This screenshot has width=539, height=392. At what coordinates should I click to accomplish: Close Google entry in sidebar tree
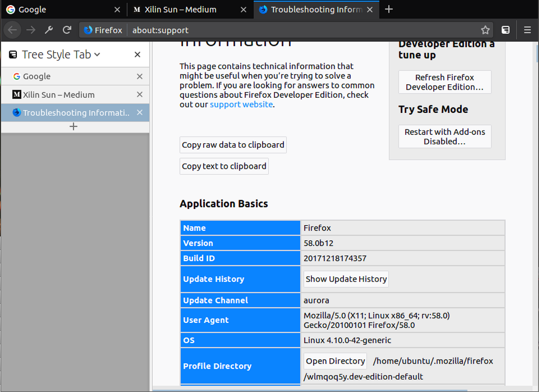pyautogui.click(x=140, y=77)
